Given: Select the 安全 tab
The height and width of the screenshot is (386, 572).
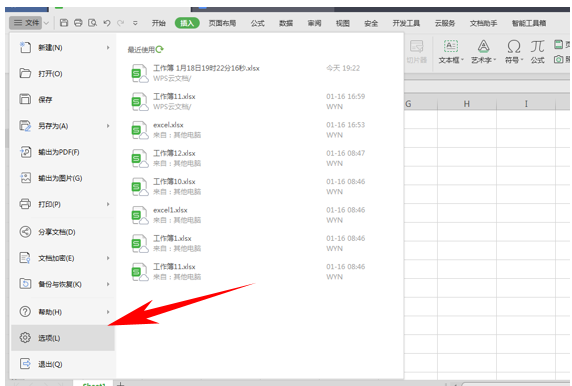Looking at the screenshot, I should click(371, 23).
